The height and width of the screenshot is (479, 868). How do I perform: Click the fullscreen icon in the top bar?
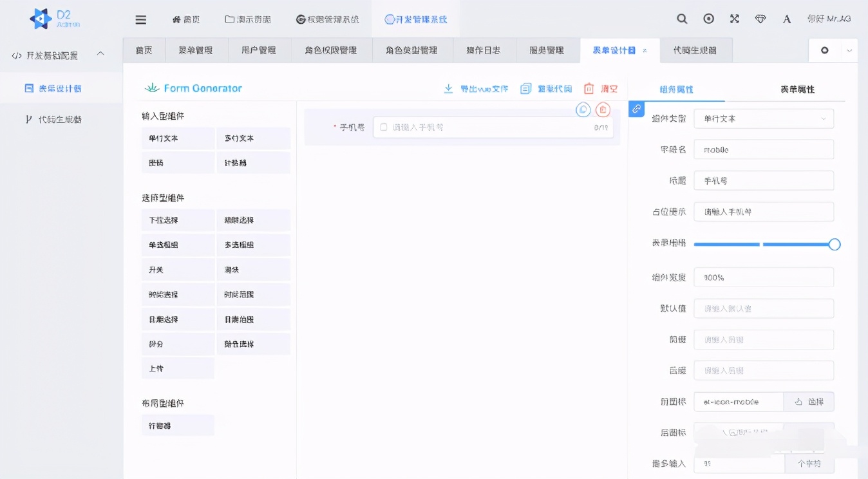[735, 19]
